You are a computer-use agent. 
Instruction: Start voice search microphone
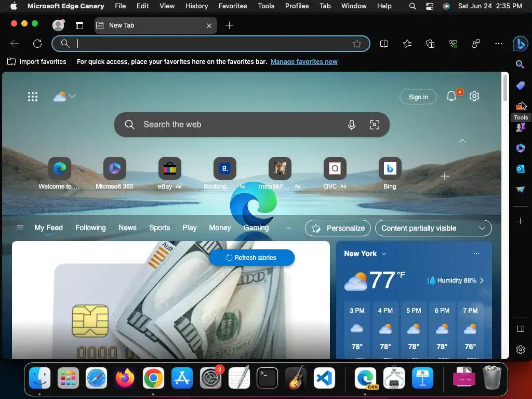click(352, 125)
